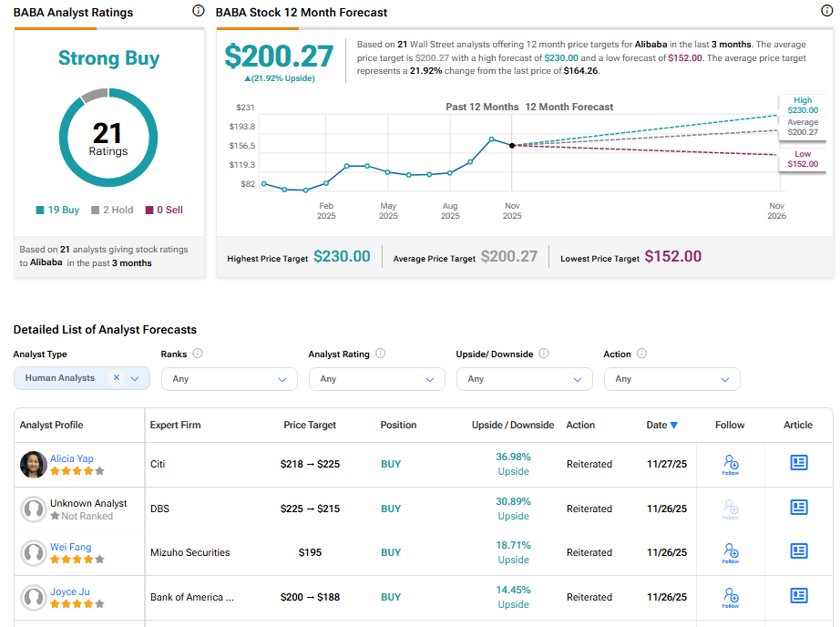Image resolution: width=840 pixels, height=627 pixels.
Task: Follow analyst Alicia Yap
Action: tap(730, 464)
